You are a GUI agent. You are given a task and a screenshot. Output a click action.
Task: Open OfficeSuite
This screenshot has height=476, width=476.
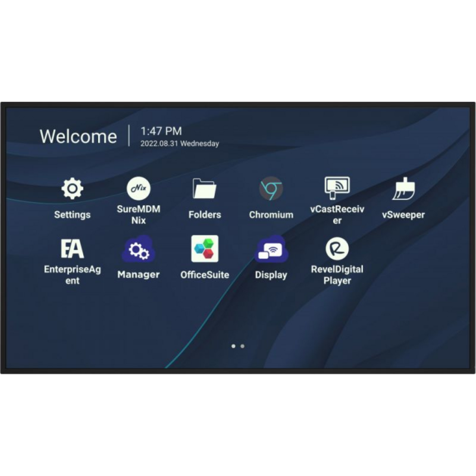(x=205, y=248)
